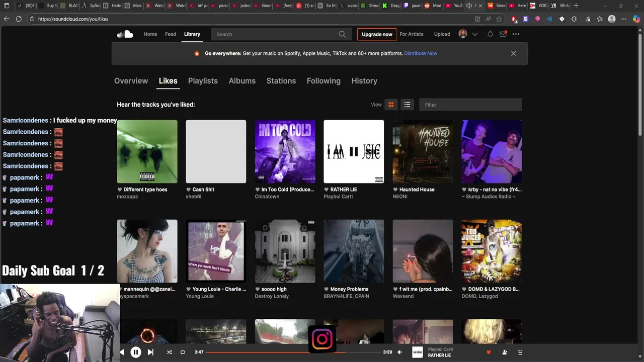Go back in the browser
Screen dimensions: 644x362
[6, 19]
